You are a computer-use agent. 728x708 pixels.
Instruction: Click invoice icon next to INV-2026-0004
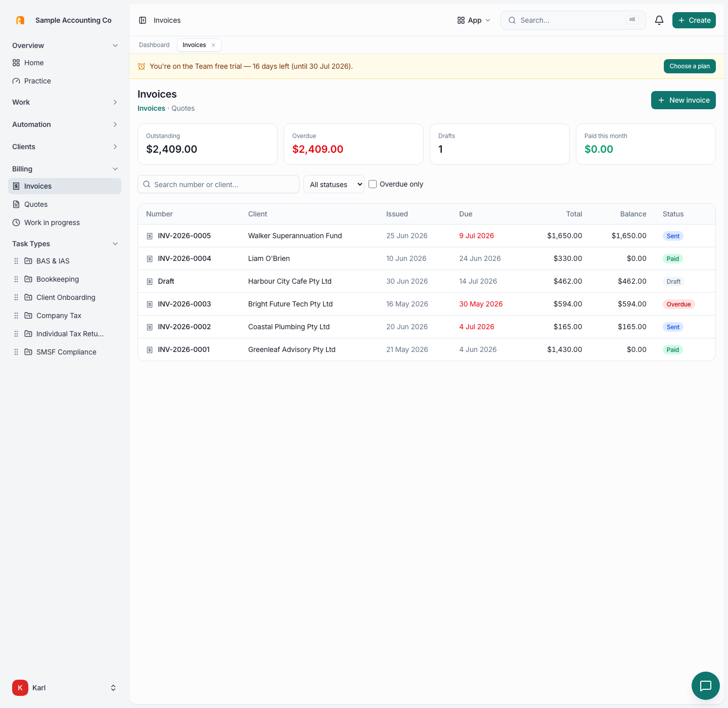point(150,259)
